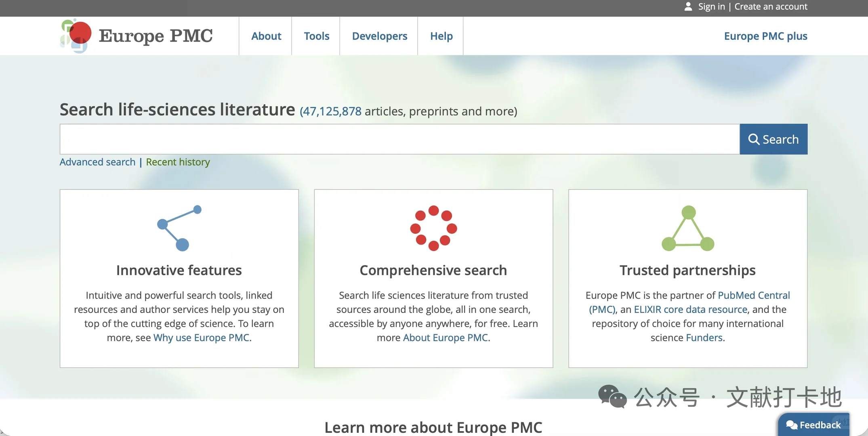The height and width of the screenshot is (436, 868).
Task: Click the green triangle Trusted partnerships icon
Action: (688, 228)
